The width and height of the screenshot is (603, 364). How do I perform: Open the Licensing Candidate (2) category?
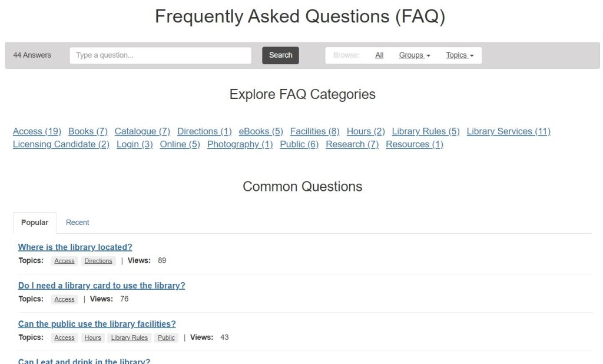[61, 144]
